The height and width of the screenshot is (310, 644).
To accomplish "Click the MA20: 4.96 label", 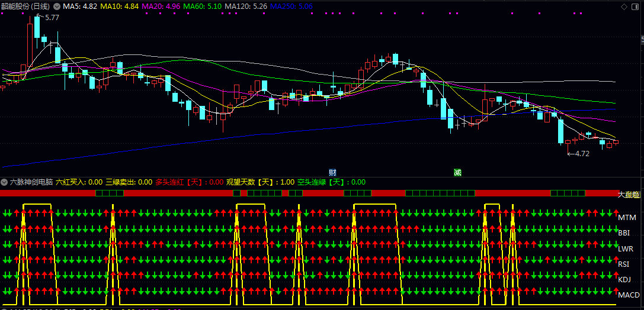I will [x=161, y=7].
